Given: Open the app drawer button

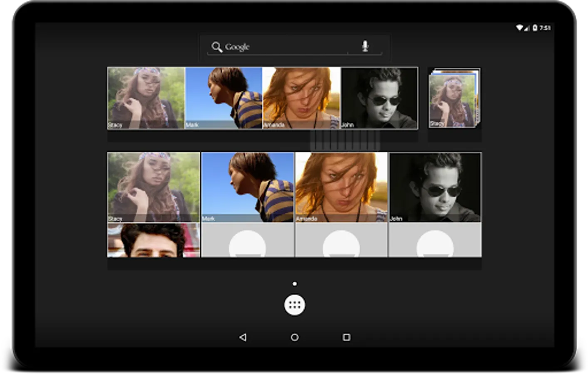Looking at the screenshot, I should [295, 305].
